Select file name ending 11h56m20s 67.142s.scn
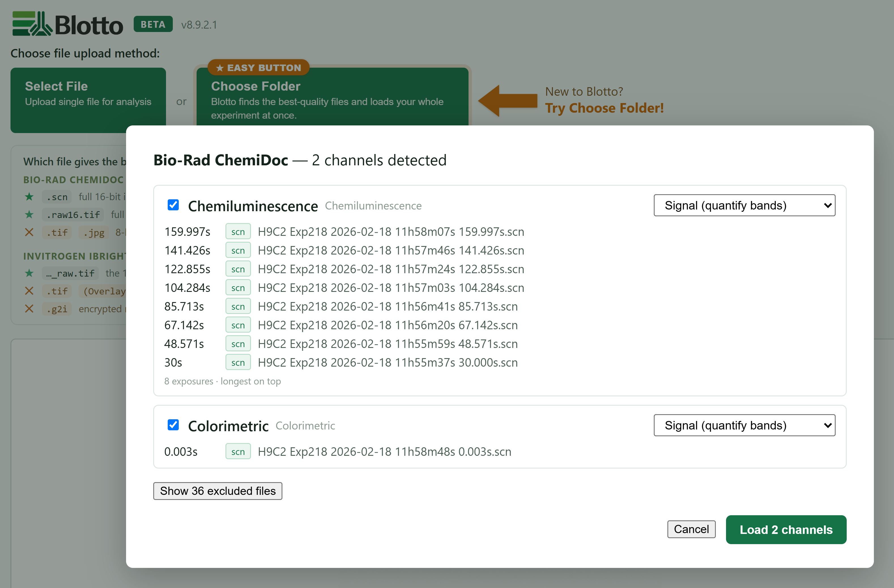Screen dimensions: 894x588 click(x=388, y=325)
